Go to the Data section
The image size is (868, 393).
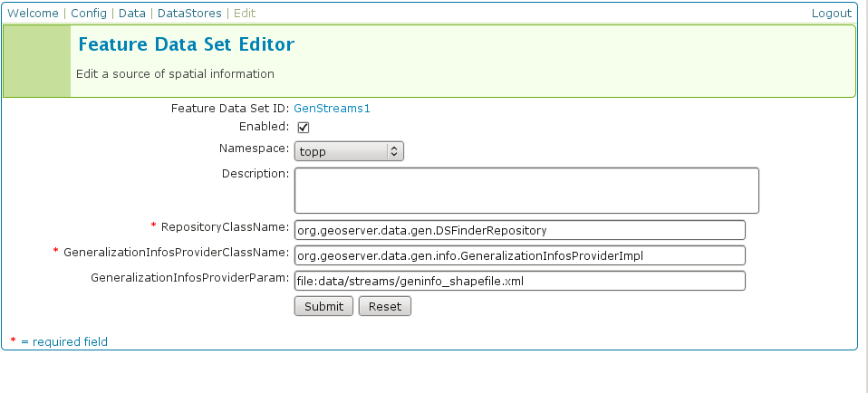coord(132,14)
